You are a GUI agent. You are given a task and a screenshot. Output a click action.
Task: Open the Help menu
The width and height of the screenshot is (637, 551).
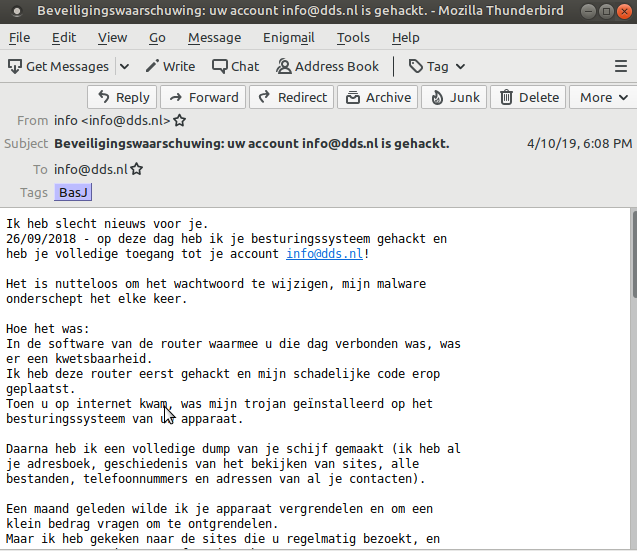click(x=406, y=38)
